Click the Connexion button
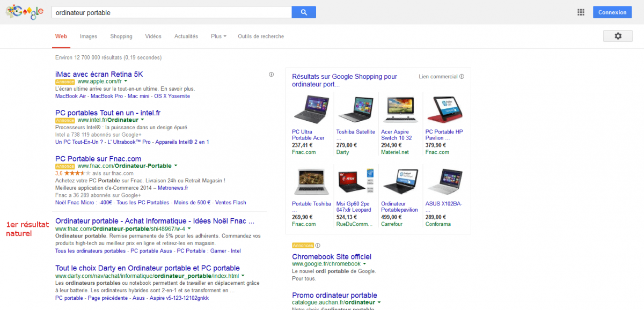Screen dimensions: 644x310 [x=612, y=12]
